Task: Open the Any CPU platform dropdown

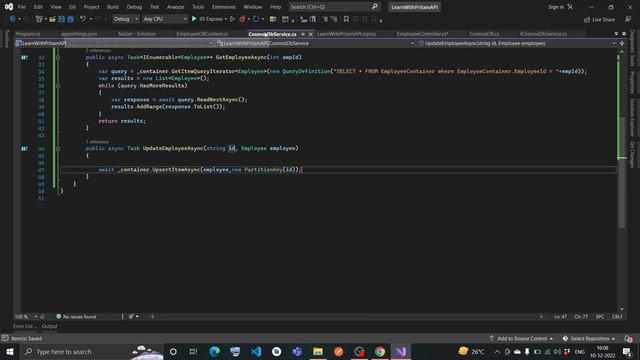Action: click(164, 19)
